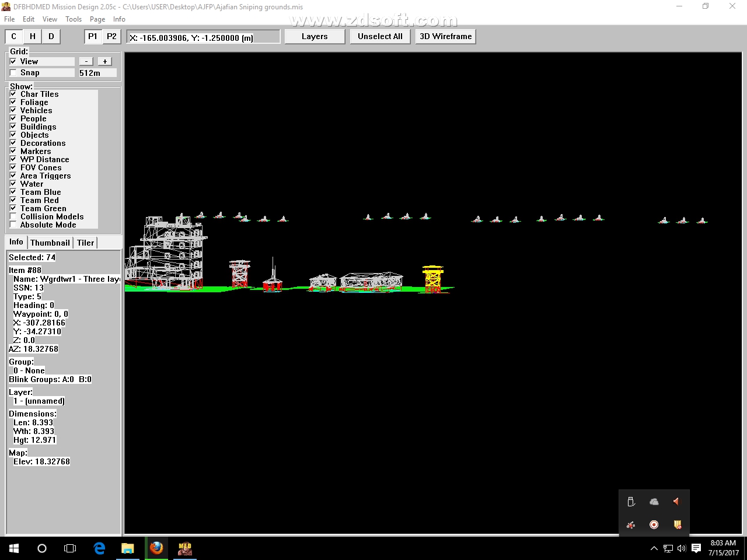Viewport: 747px width, 560px height.
Task: Open the network tray icon
Action: [x=668, y=548]
